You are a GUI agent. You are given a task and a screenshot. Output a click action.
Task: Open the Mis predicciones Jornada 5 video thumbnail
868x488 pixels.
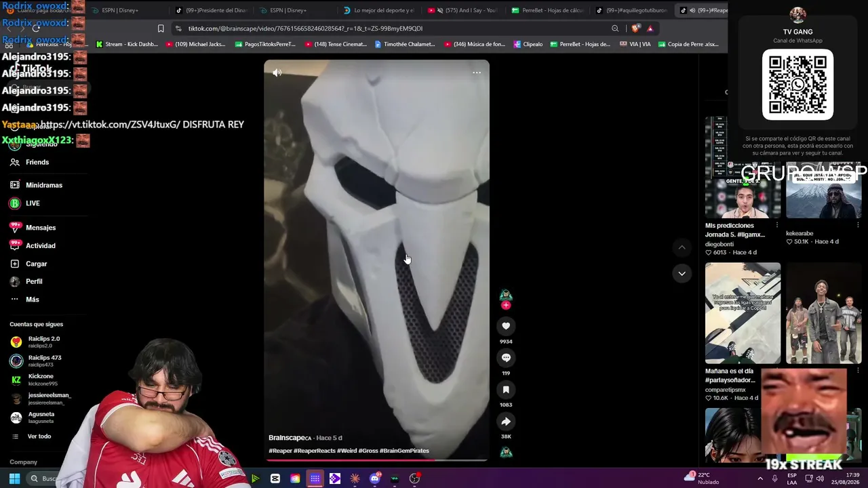click(743, 168)
